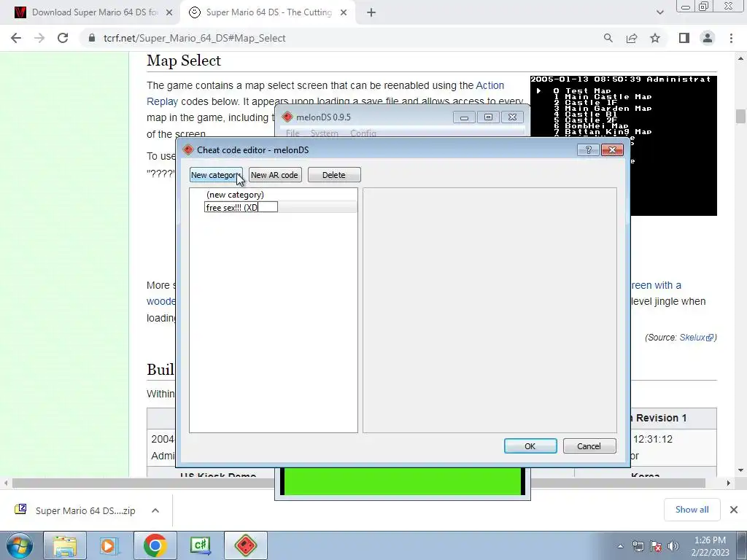Open the media player taskbar icon
The height and width of the screenshot is (560, 747).
tap(109, 545)
